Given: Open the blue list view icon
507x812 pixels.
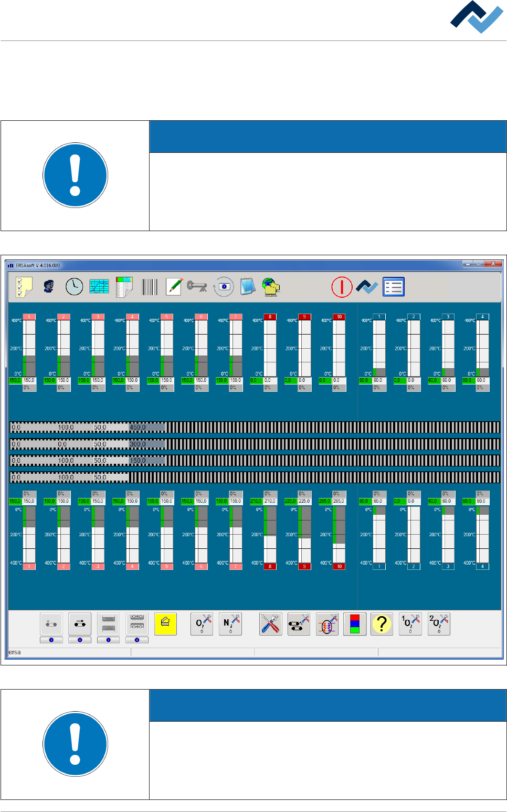Looking at the screenshot, I should [x=393, y=287].
